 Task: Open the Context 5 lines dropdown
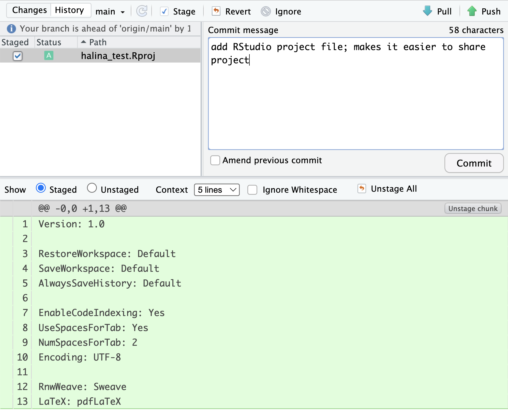(x=217, y=190)
